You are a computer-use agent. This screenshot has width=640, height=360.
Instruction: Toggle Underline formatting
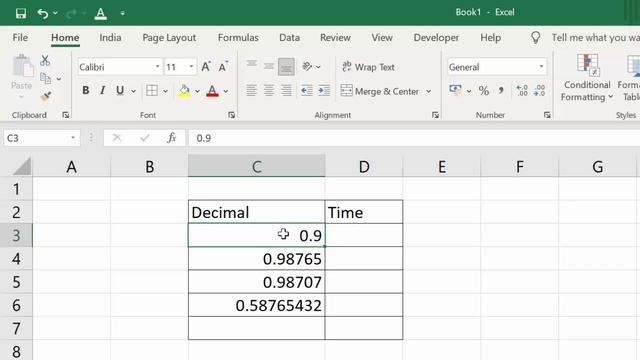[120, 90]
